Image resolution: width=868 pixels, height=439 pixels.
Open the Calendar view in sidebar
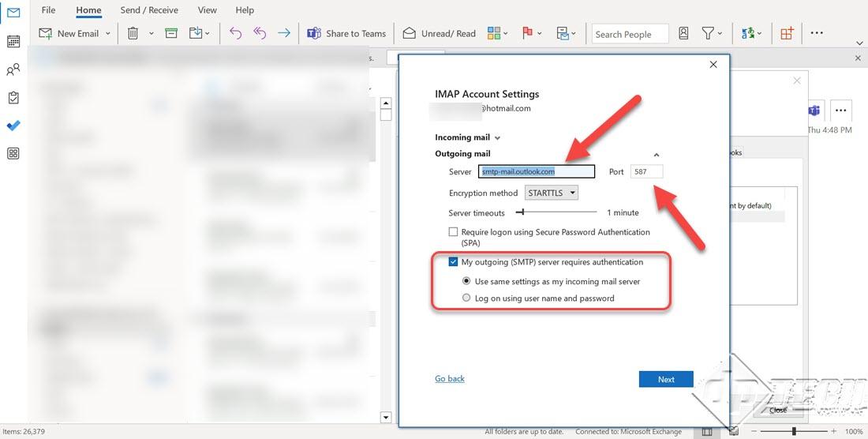[x=13, y=41]
